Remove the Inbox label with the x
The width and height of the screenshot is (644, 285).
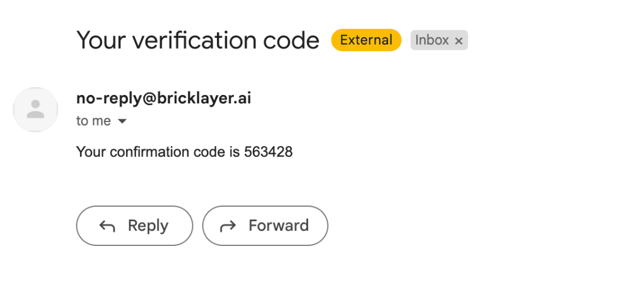(459, 41)
